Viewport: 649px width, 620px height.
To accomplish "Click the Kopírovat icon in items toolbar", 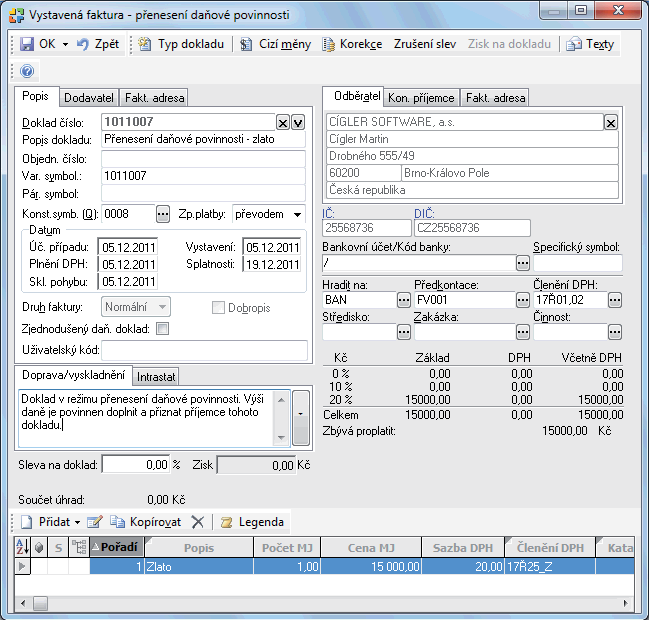I will (x=117, y=522).
